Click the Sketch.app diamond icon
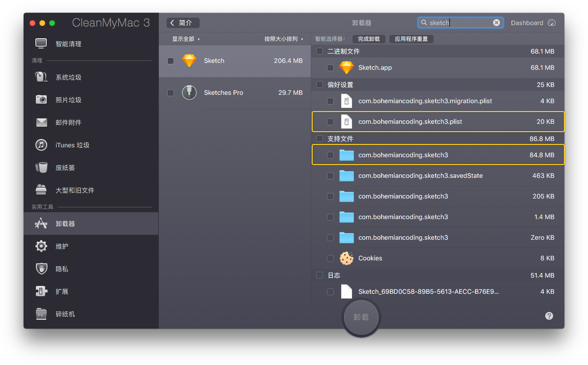588x365 pixels. coord(346,67)
